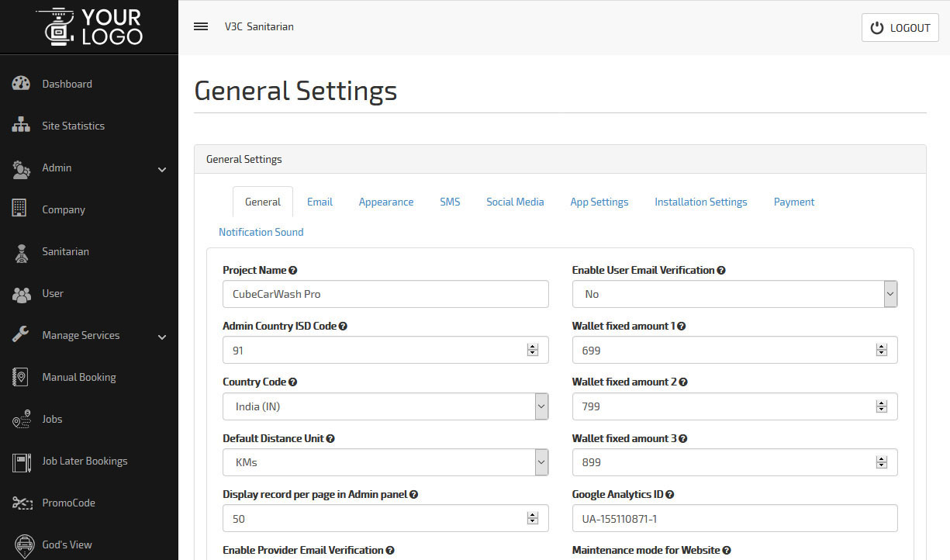Image resolution: width=950 pixels, height=560 pixels.
Task: Click the PromoCode scissors icon
Action: (x=21, y=503)
